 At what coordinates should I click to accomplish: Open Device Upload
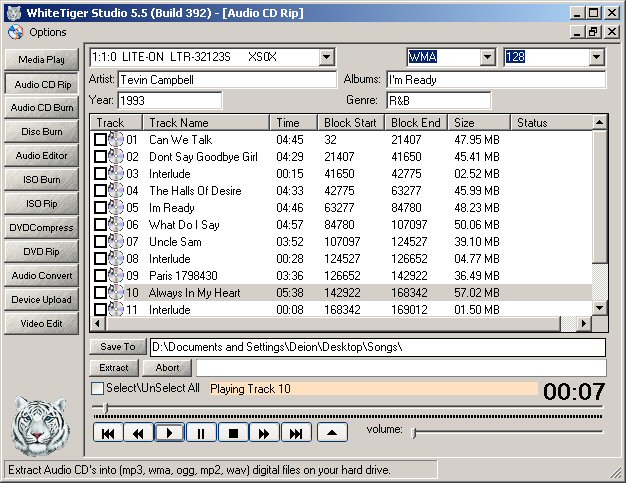[x=42, y=299]
